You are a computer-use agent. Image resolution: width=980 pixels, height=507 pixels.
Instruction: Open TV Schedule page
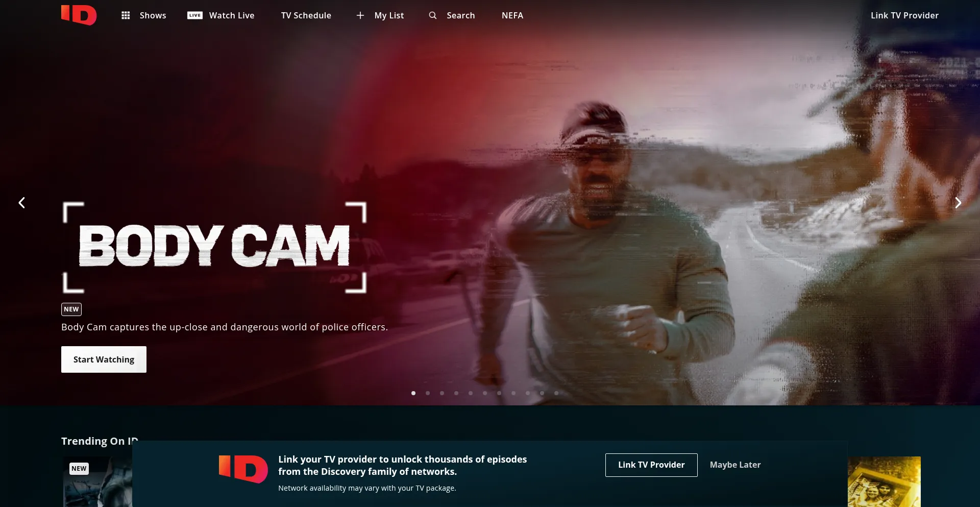[306, 15]
